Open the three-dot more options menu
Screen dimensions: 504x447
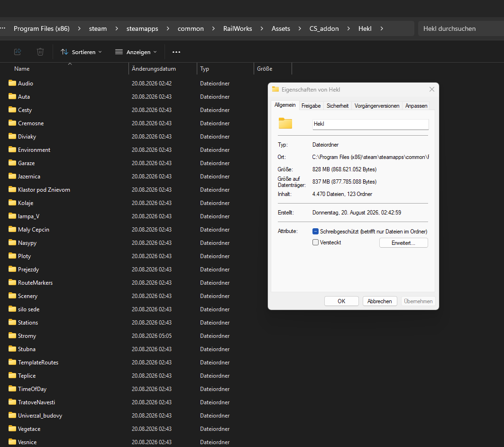[176, 52]
